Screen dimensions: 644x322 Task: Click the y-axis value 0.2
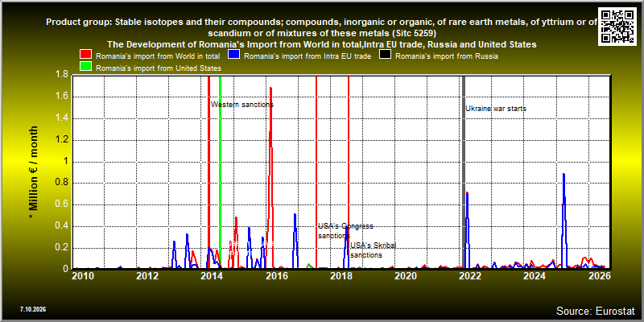point(62,248)
